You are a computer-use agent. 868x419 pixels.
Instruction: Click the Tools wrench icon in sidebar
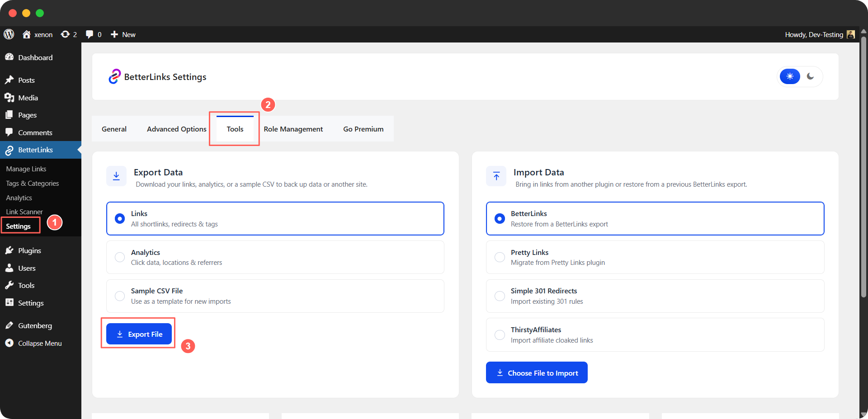point(9,285)
